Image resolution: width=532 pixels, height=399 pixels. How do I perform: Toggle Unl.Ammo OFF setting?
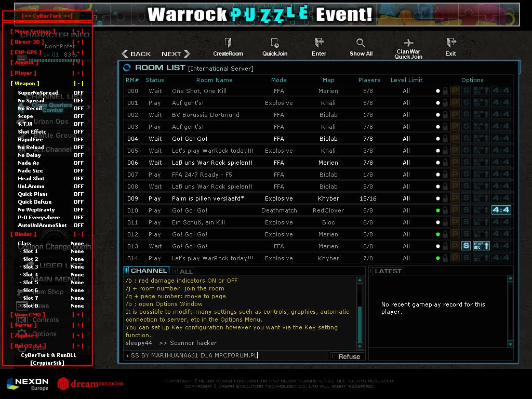[x=78, y=187]
